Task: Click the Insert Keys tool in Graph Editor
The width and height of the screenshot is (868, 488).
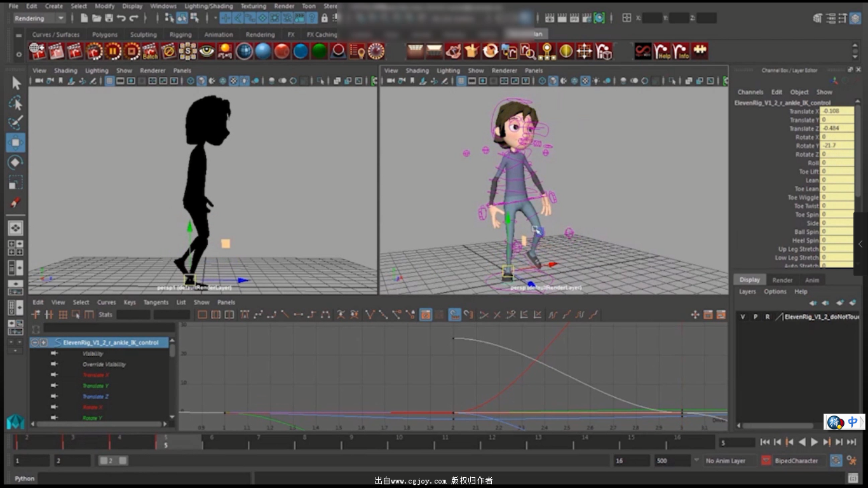Action: pyautogui.click(x=49, y=315)
